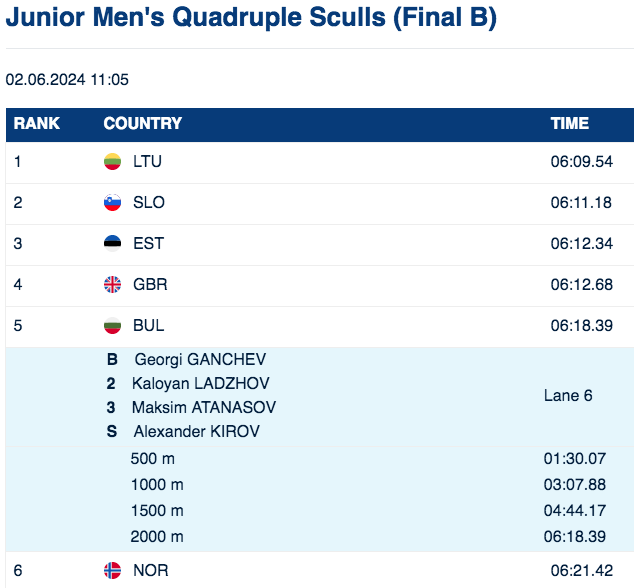
Task: Click the Lithuania flag icon
Action: tap(112, 162)
